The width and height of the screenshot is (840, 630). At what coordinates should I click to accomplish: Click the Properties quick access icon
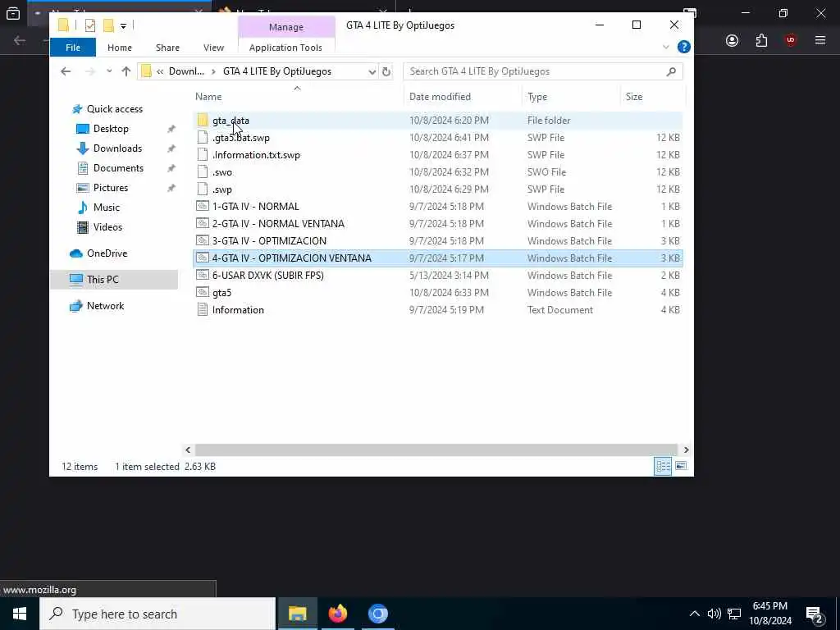(x=90, y=25)
